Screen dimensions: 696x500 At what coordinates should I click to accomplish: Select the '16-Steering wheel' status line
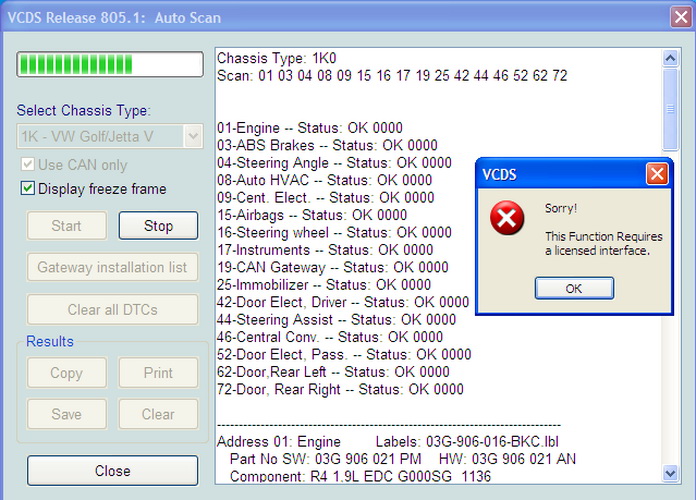coord(334,232)
